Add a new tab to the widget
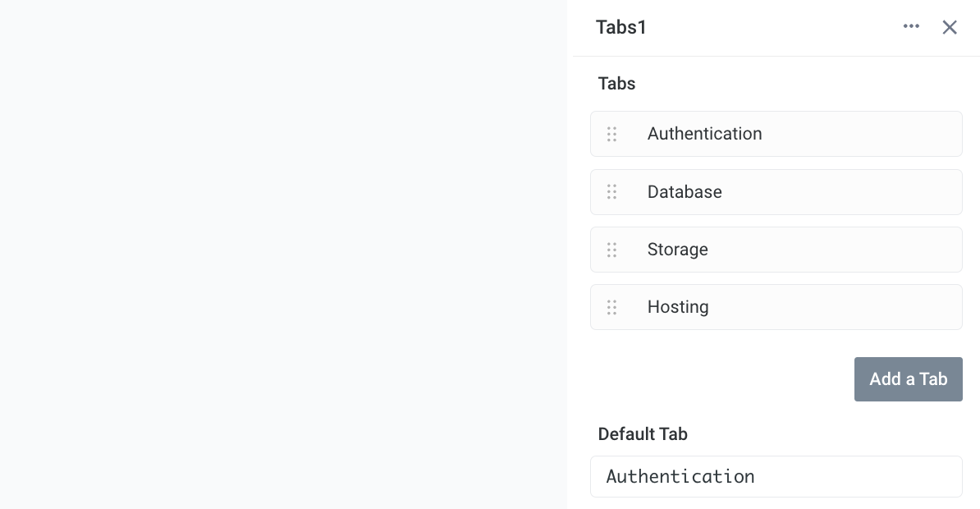The image size is (980, 509). [x=908, y=378]
